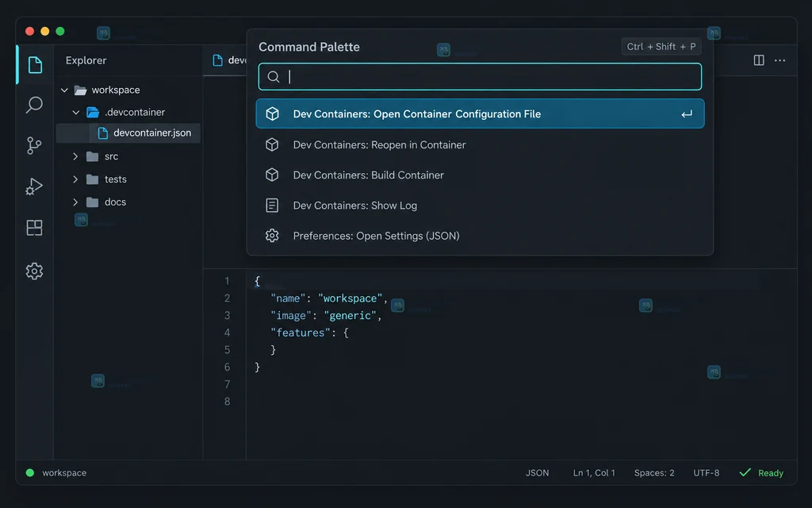This screenshot has width=812, height=508.
Task: Choose Preferences: Open Settings (JSON)
Action: (x=480, y=235)
